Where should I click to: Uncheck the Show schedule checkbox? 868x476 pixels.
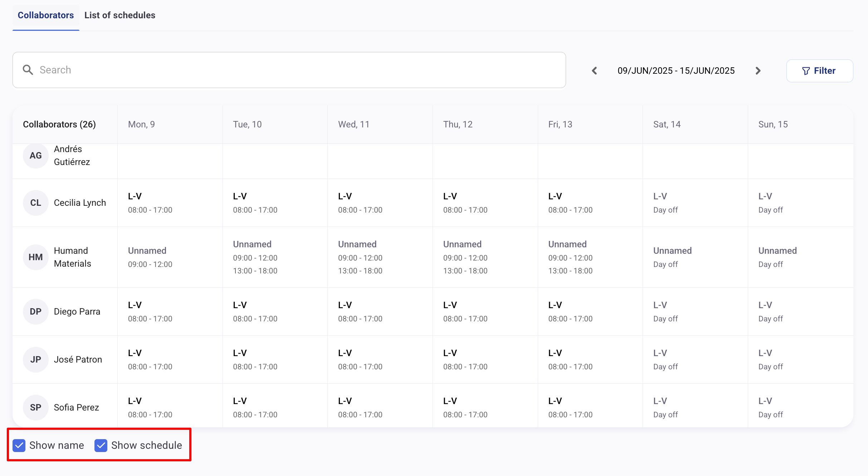point(101,446)
